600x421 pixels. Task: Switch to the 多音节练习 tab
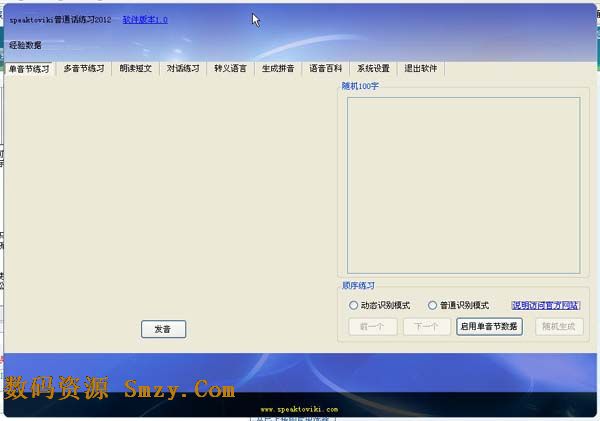[84, 69]
